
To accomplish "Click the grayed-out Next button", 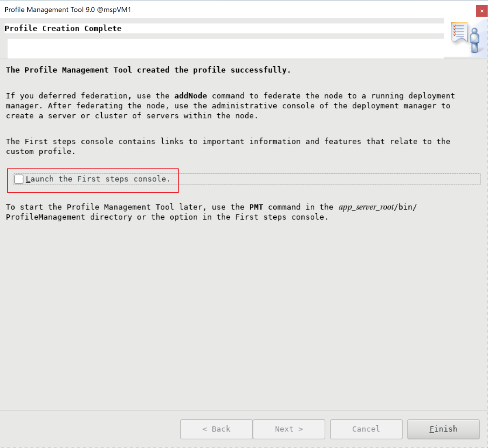I will [289, 429].
